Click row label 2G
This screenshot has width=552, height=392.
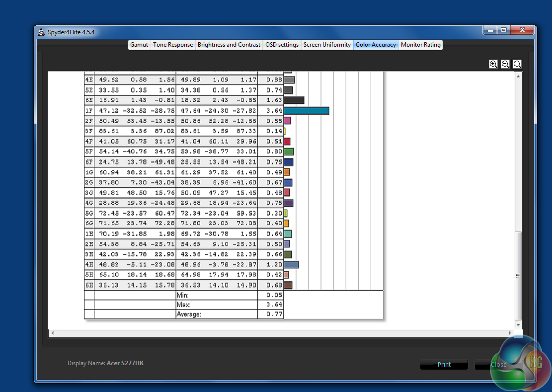coord(89,183)
